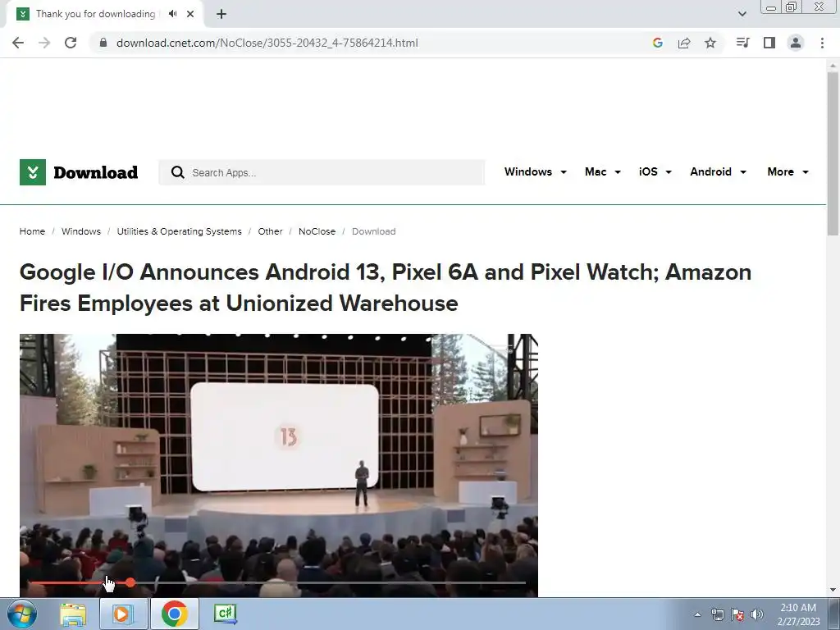Click the green Download logo icon
The width and height of the screenshot is (840, 630).
click(33, 172)
